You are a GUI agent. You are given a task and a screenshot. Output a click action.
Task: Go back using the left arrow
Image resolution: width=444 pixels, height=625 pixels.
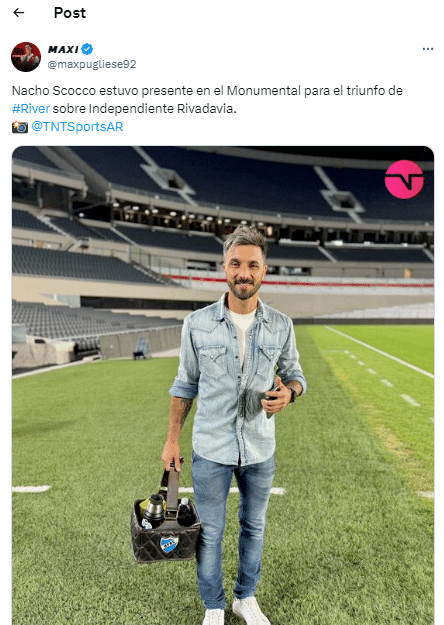19,13
